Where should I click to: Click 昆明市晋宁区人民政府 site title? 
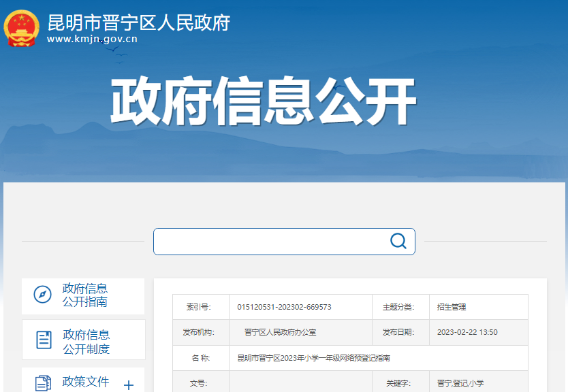pos(139,22)
